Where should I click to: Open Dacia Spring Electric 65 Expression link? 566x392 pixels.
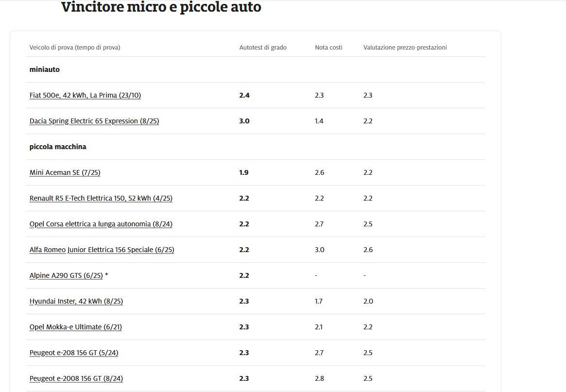pos(94,121)
